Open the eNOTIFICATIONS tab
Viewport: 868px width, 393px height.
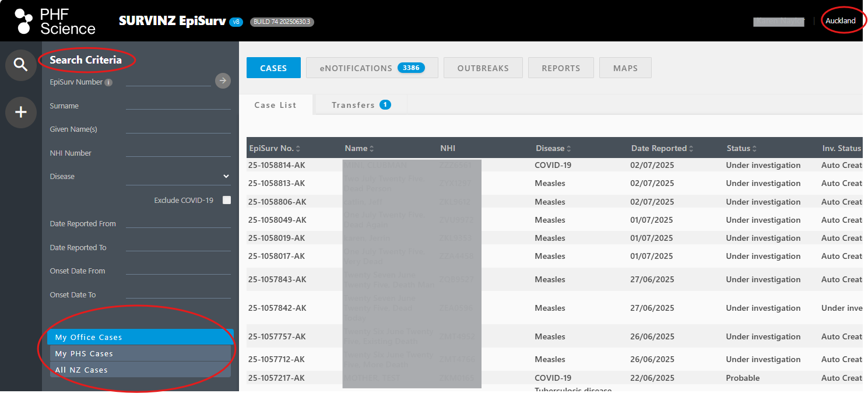(x=372, y=68)
